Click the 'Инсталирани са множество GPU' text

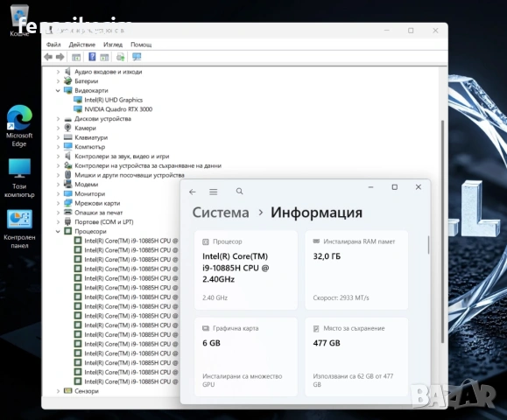243,381
